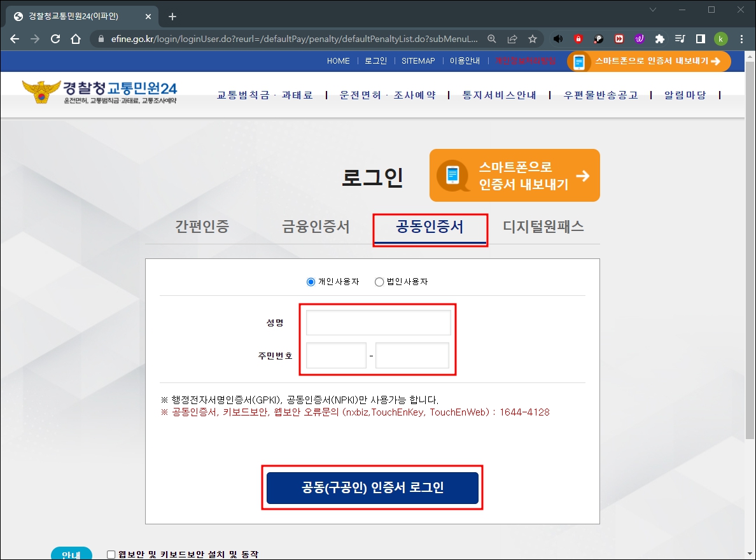Screen dimensions: 756x560
Task: Switch to the 디지털원패스 tab
Action: click(544, 226)
